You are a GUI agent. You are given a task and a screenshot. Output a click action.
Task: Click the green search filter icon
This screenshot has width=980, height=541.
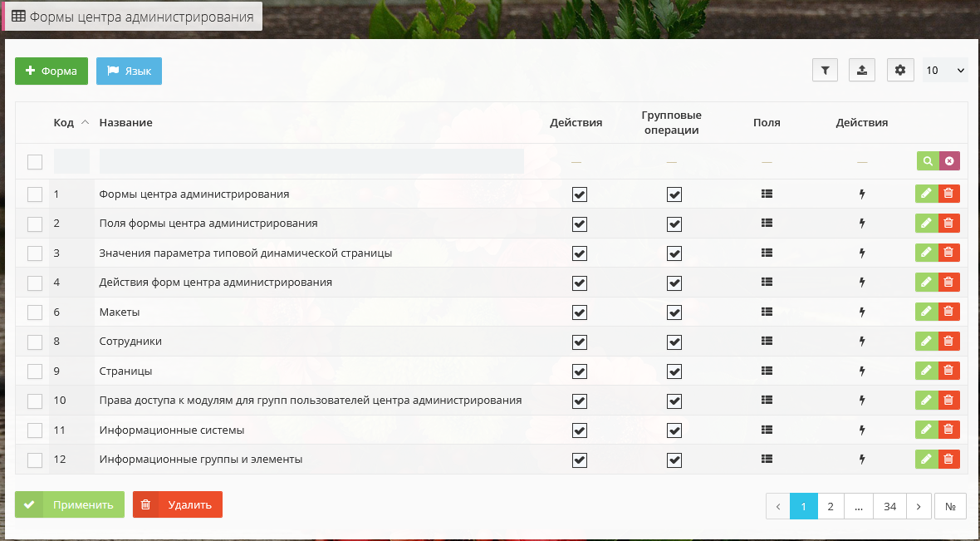928,161
